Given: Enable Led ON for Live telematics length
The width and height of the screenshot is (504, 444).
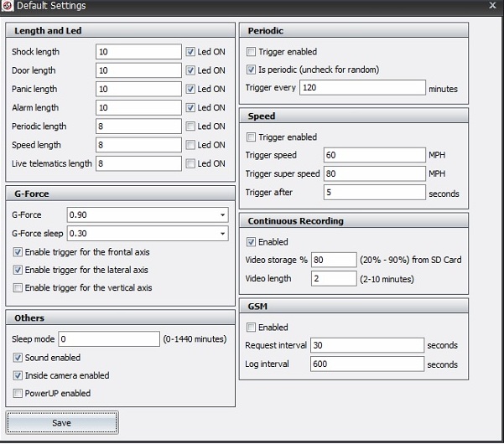Looking at the screenshot, I should pos(190,163).
